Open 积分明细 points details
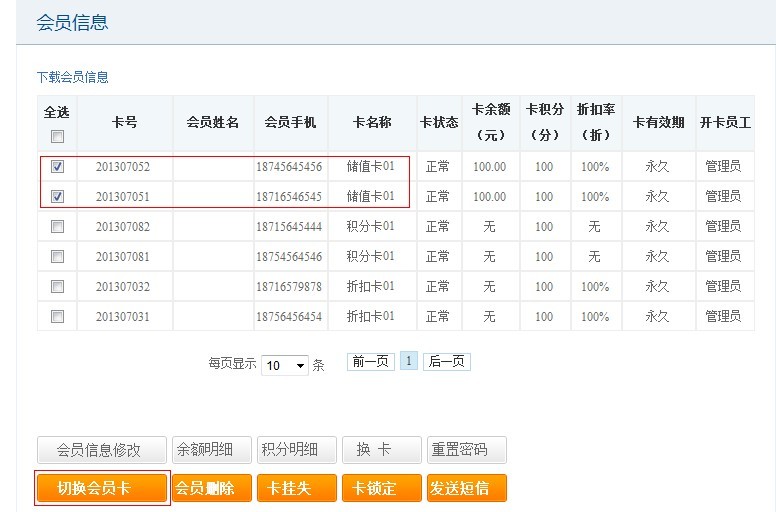 click(295, 450)
